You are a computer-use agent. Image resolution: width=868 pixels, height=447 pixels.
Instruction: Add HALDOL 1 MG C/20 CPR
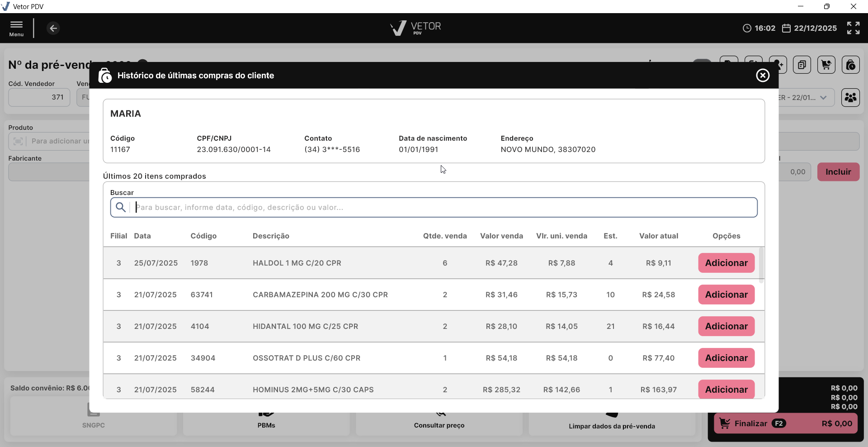[x=726, y=263]
